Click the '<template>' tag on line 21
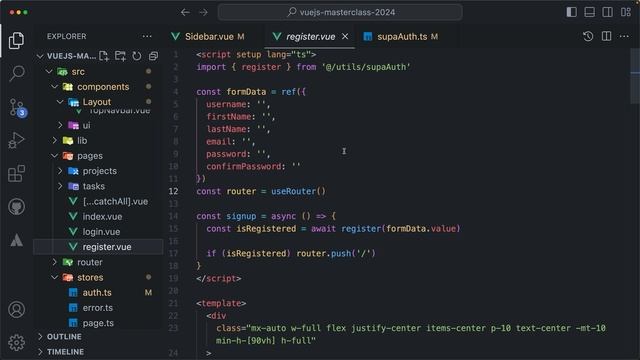 pyautogui.click(x=221, y=303)
